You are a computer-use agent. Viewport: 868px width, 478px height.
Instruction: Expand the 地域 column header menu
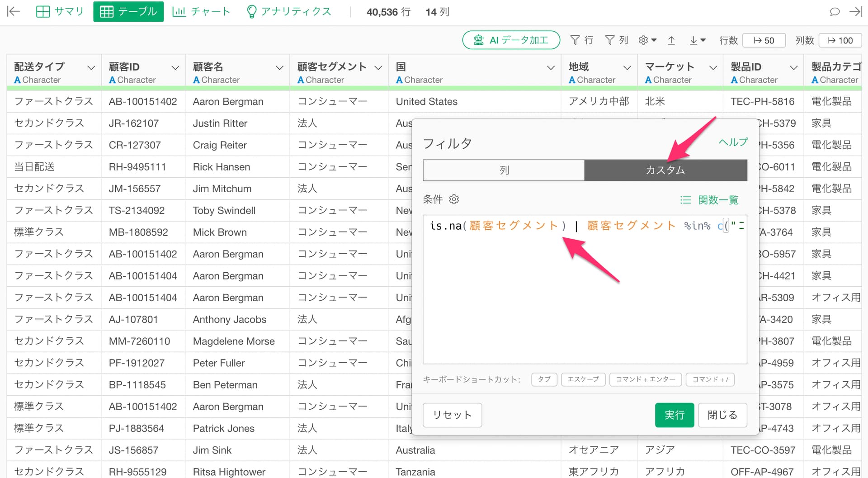(627, 68)
